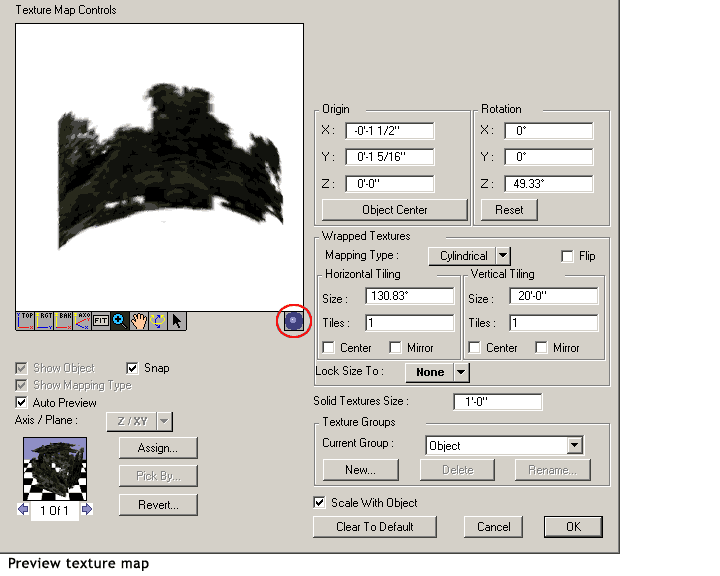Click the Revert... button
Screen dimensions: 720x576
click(158, 505)
